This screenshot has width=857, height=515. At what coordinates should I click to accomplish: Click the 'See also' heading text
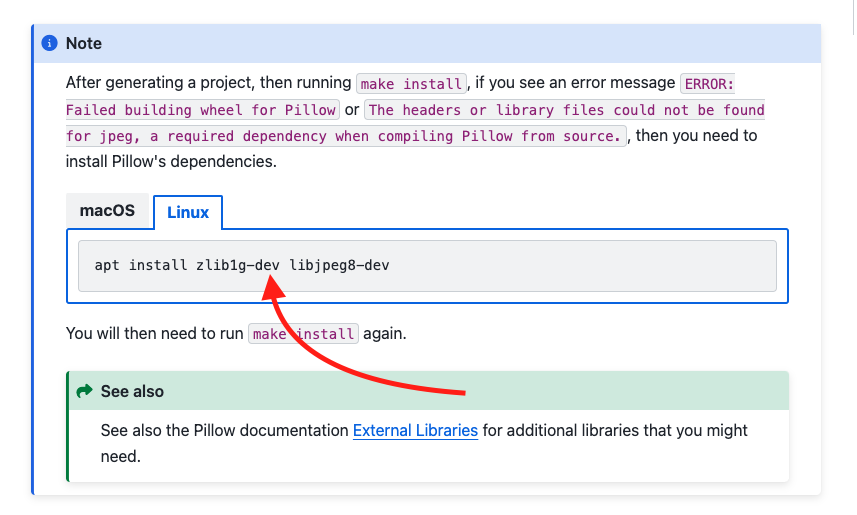(x=132, y=391)
